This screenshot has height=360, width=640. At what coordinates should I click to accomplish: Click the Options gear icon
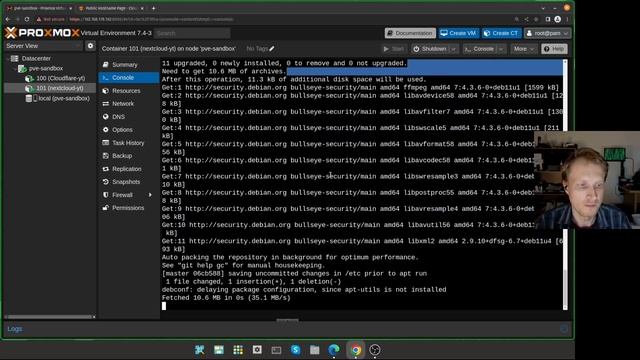pos(105,130)
